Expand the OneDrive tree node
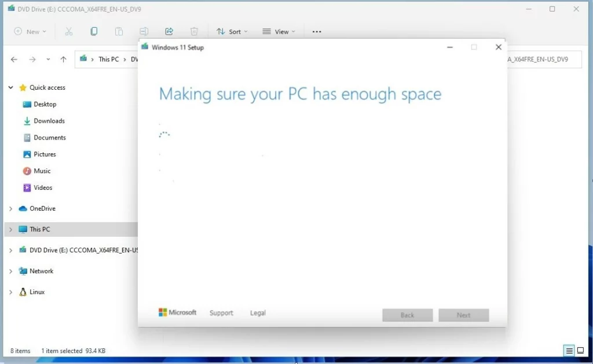Screen dimensions: 593x364 point(10,209)
